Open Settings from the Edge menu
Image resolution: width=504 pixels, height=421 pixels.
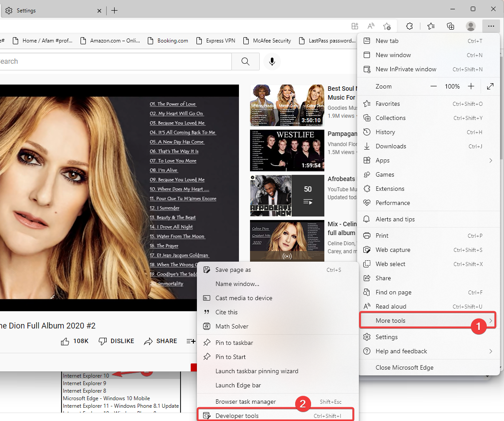coord(428,337)
